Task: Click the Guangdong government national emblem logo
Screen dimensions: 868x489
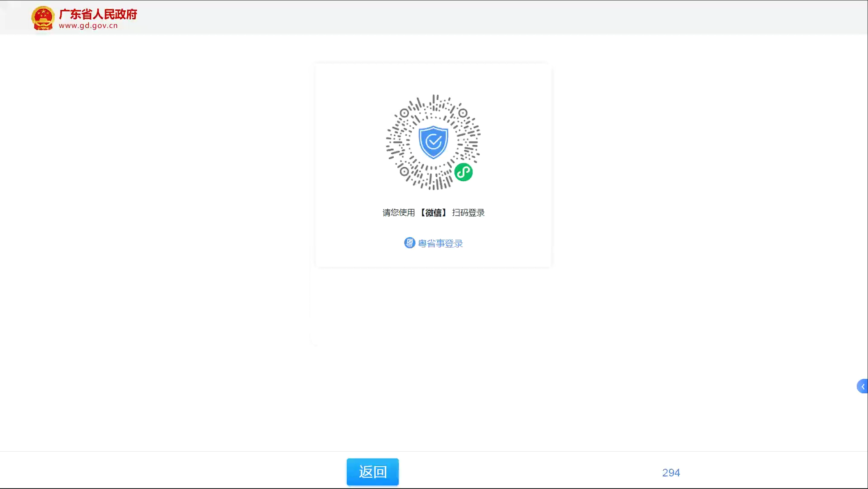Action: click(x=43, y=17)
